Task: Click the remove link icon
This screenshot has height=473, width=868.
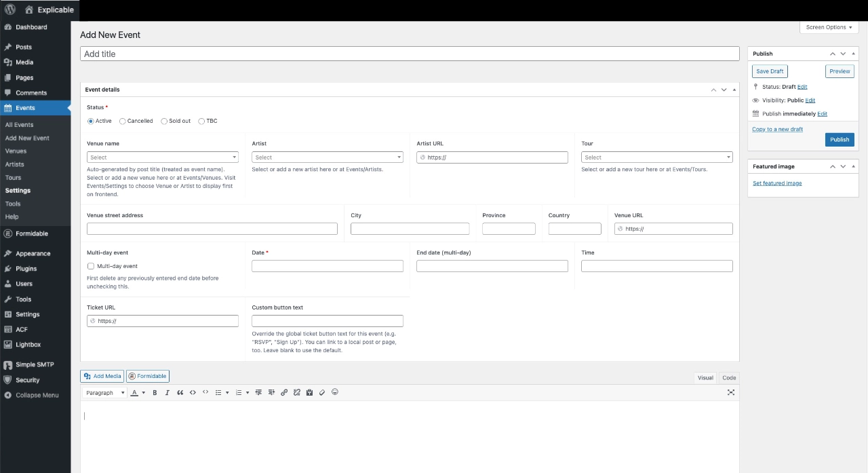Action: [x=296, y=392]
